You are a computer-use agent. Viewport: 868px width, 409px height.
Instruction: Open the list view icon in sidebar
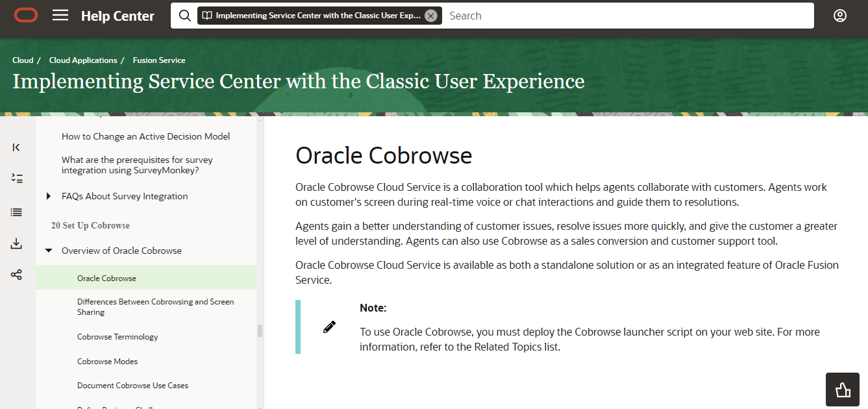[17, 212]
